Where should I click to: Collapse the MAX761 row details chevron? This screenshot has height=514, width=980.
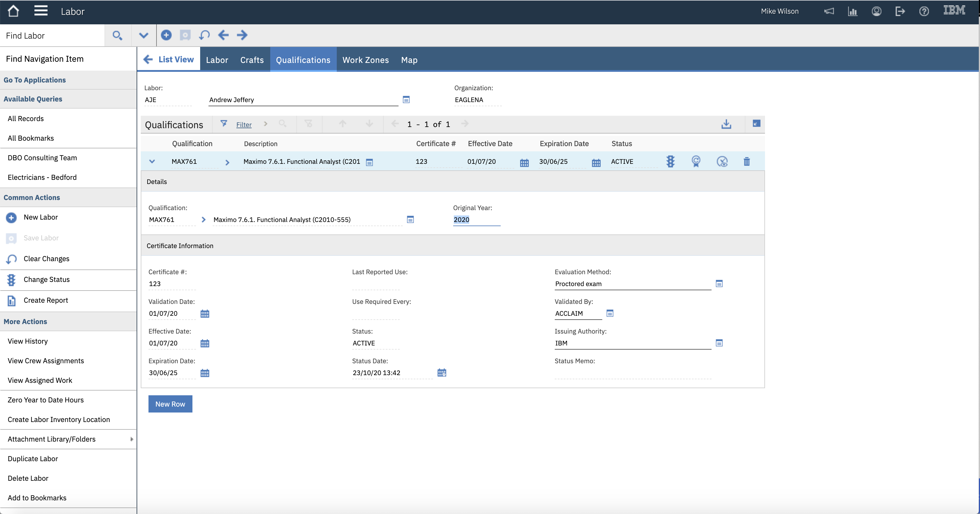[x=152, y=161]
